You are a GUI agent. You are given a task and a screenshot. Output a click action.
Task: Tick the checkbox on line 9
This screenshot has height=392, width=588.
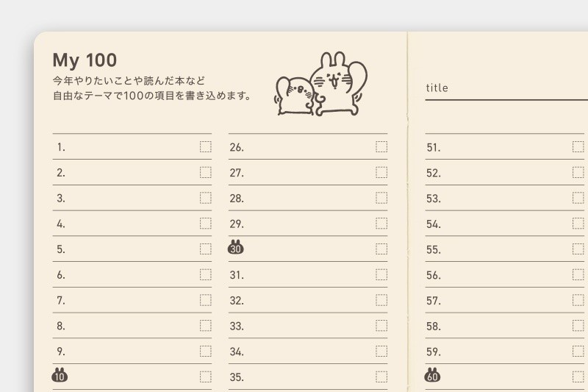coord(206,351)
